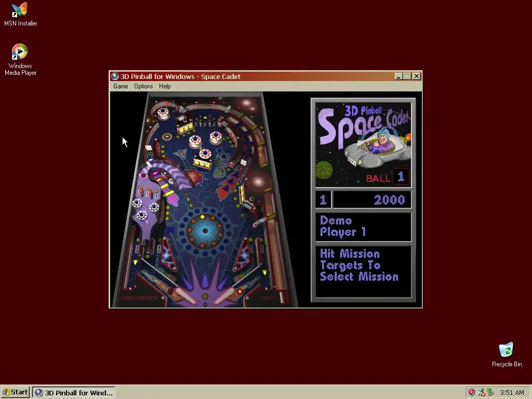The height and width of the screenshot is (399, 532).
Task: Open the Help menu
Action: (165, 86)
